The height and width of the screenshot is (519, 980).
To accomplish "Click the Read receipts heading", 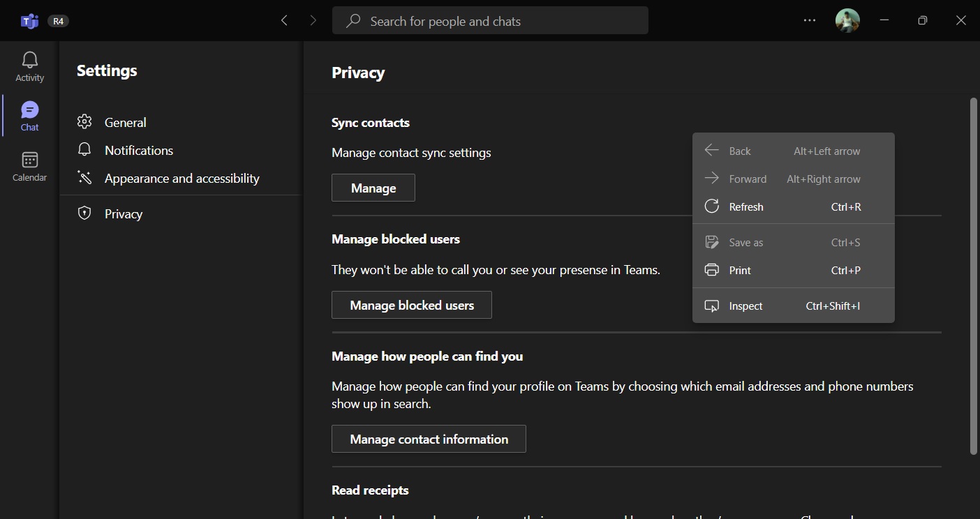I will [x=370, y=490].
